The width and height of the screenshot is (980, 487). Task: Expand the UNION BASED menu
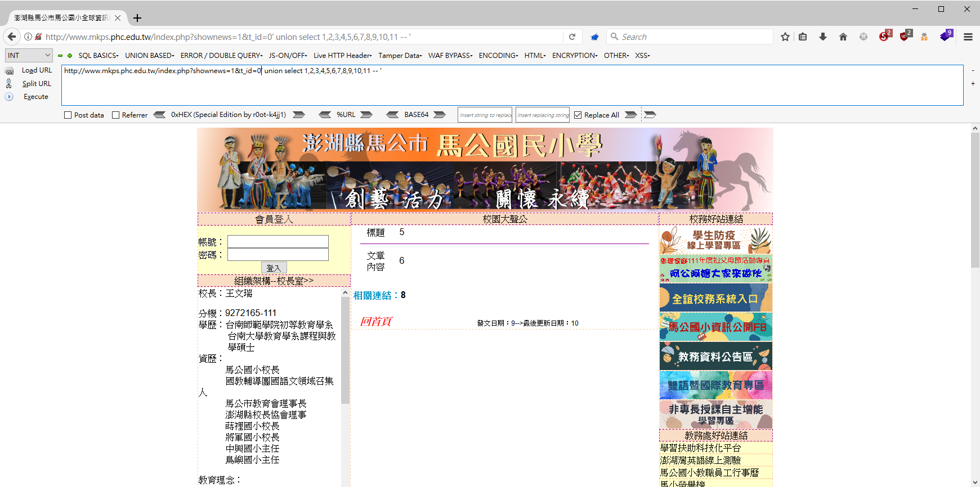pyautogui.click(x=150, y=56)
